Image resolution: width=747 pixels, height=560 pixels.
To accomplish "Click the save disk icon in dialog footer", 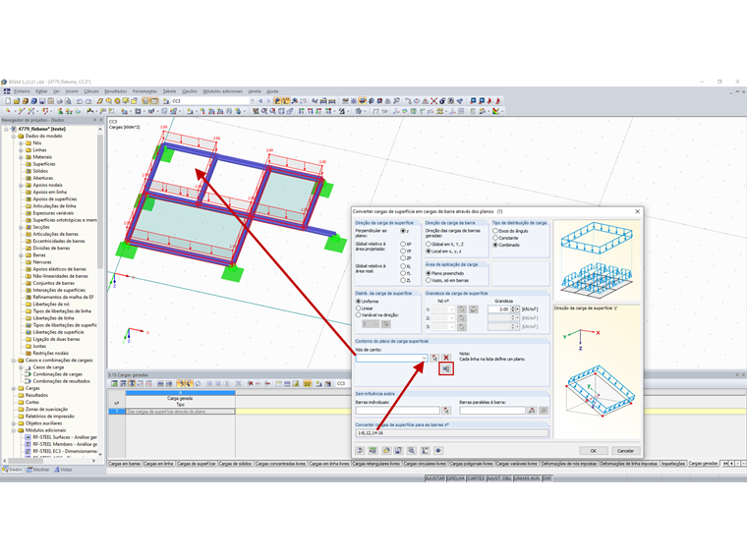I will 399,451.
